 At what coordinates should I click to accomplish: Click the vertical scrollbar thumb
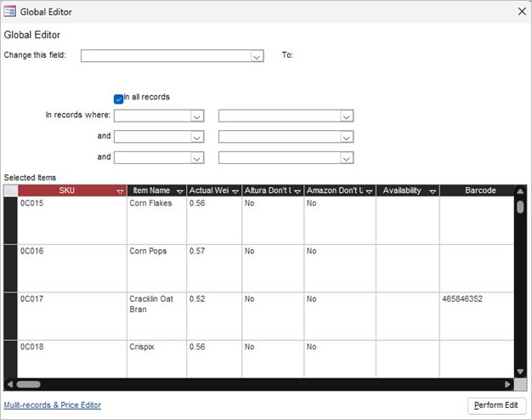click(x=520, y=207)
